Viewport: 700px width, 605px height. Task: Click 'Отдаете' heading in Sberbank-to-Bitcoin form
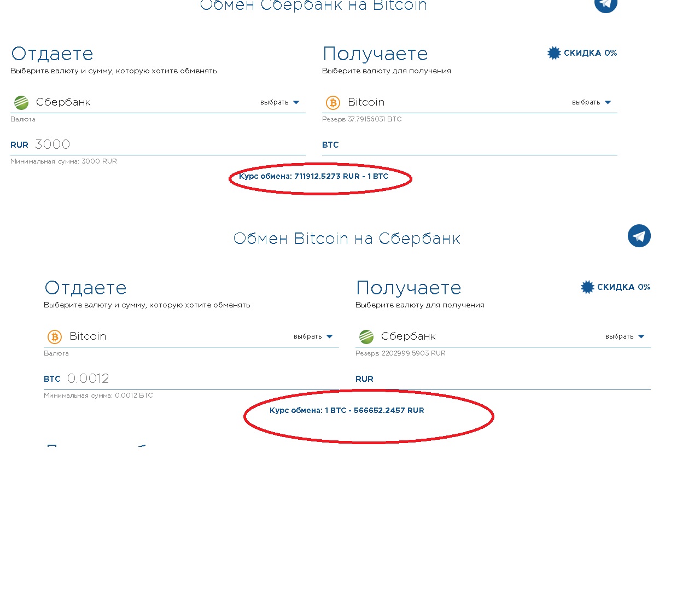(x=52, y=54)
